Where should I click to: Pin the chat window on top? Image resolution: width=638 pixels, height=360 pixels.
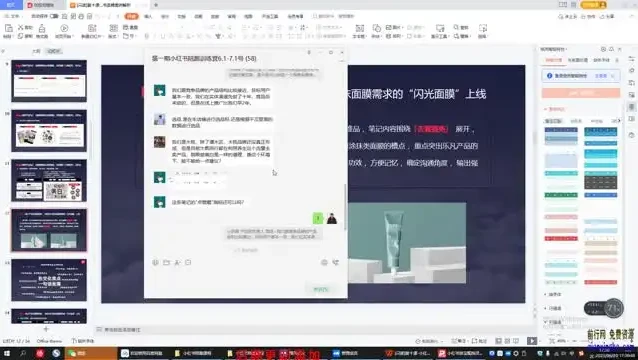click(x=309, y=52)
